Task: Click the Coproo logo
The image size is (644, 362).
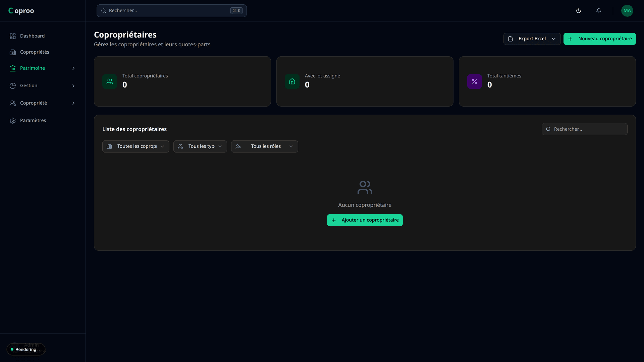Action: click(x=21, y=11)
